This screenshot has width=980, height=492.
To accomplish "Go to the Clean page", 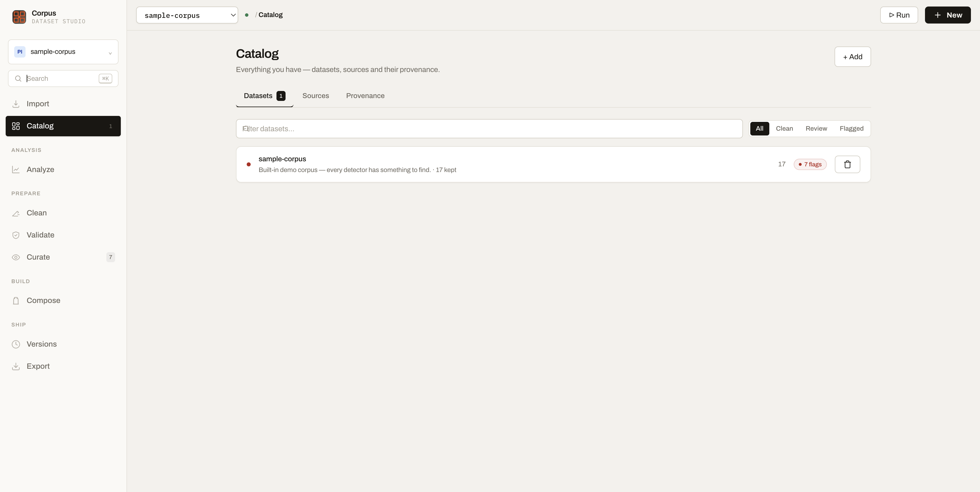I will click(63, 213).
